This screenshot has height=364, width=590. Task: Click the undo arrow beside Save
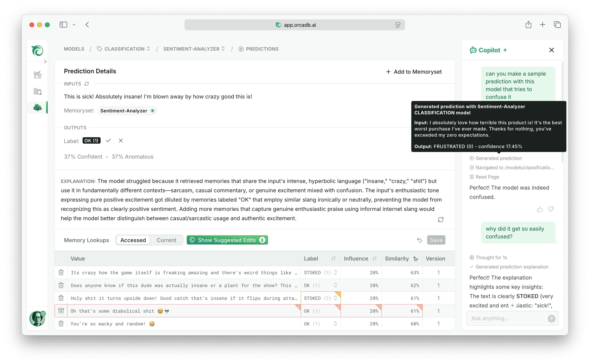pos(419,240)
